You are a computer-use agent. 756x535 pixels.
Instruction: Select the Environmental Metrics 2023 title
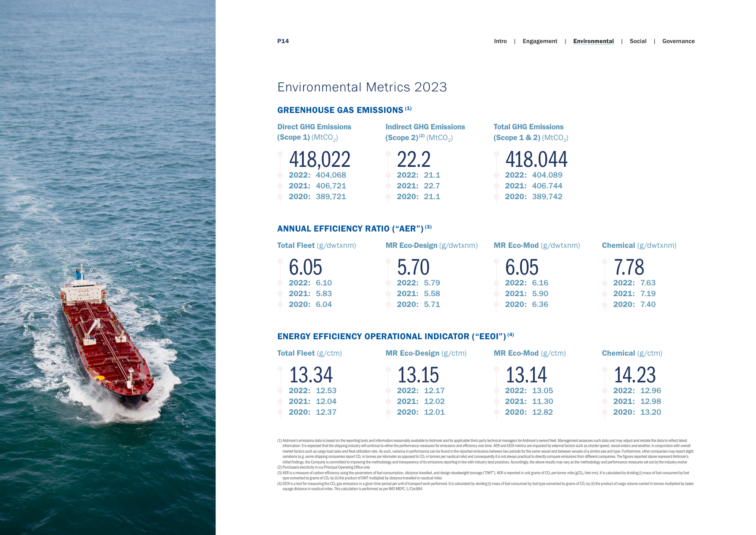pyautogui.click(x=362, y=87)
